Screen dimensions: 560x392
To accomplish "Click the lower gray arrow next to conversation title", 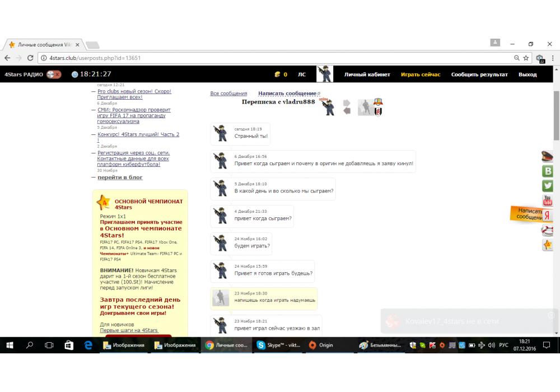I will tap(347, 111).
